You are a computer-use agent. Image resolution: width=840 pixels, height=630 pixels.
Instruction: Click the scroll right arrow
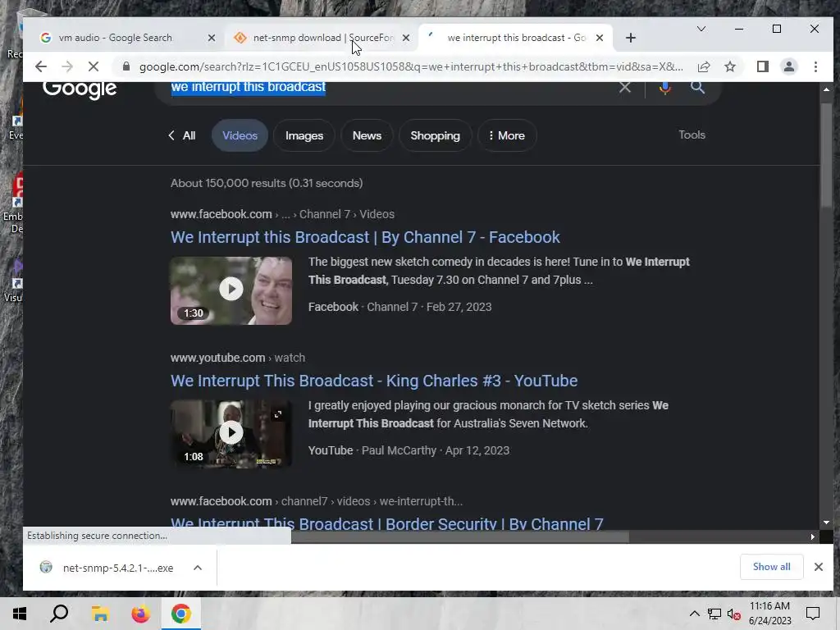(x=813, y=536)
